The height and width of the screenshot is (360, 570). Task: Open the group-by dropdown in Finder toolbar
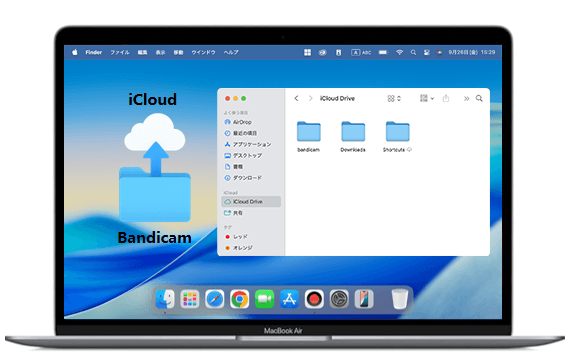427,98
